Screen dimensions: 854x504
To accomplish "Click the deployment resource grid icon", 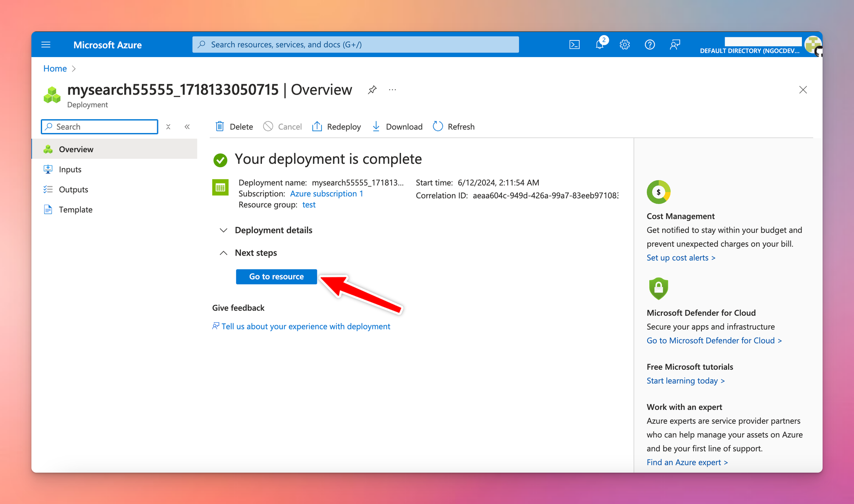I will coord(220,188).
